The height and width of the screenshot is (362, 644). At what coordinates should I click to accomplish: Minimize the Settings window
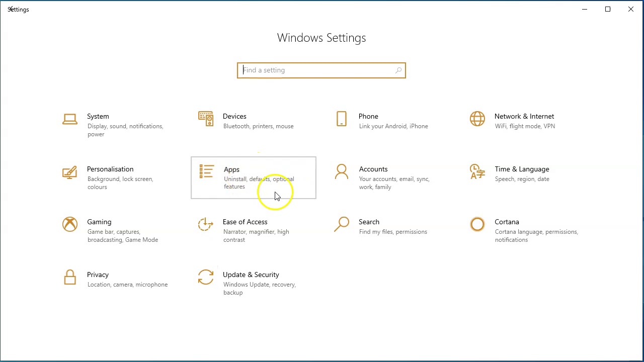tap(585, 9)
